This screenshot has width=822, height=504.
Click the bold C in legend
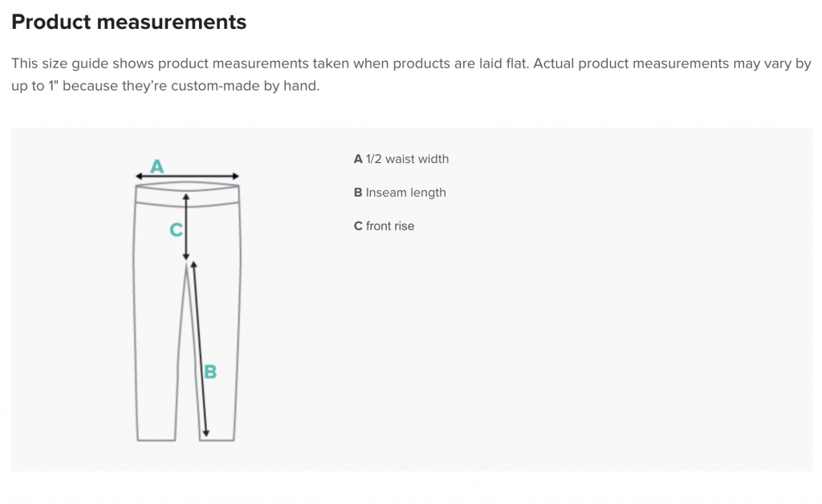click(358, 226)
